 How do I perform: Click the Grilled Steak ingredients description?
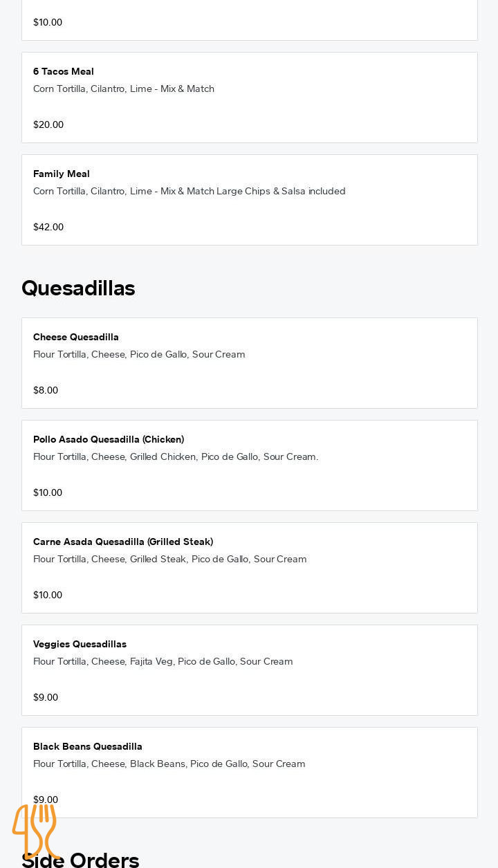point(170,559)
